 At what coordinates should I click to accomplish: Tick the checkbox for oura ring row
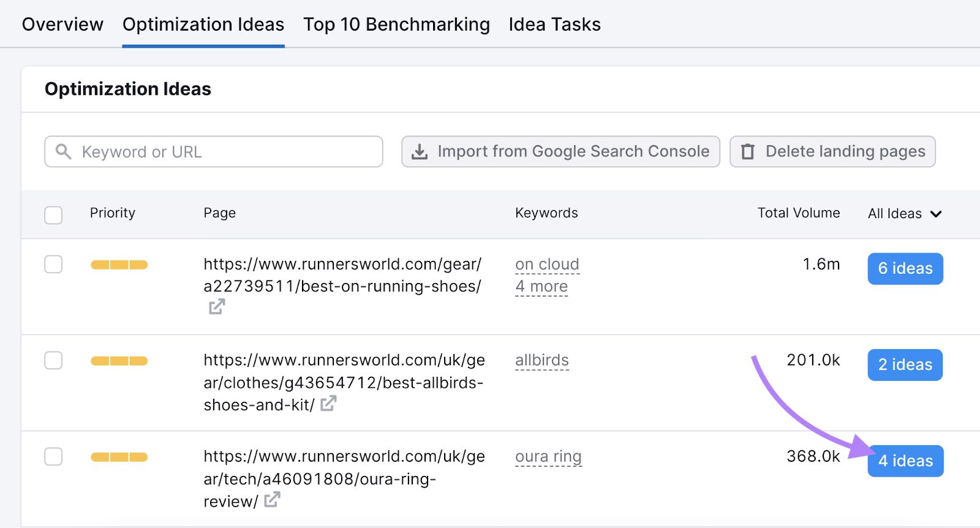[53, 457]
